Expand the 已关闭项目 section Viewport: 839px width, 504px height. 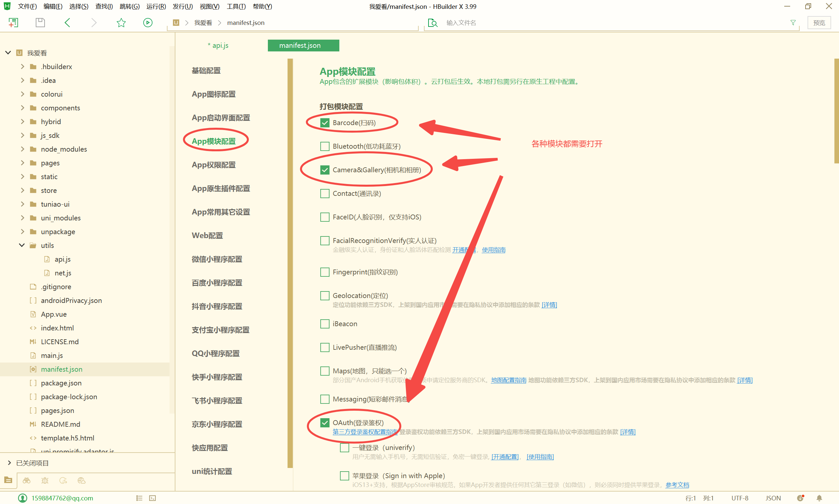coord(9,463)
